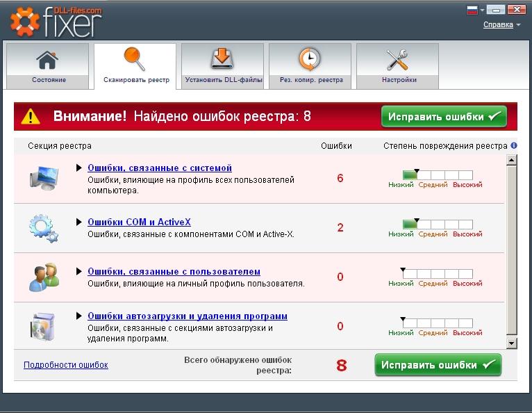Screen dimensions: 532x413
Task: Click the yellow warning triangle icon
Action: click(31, 117)
